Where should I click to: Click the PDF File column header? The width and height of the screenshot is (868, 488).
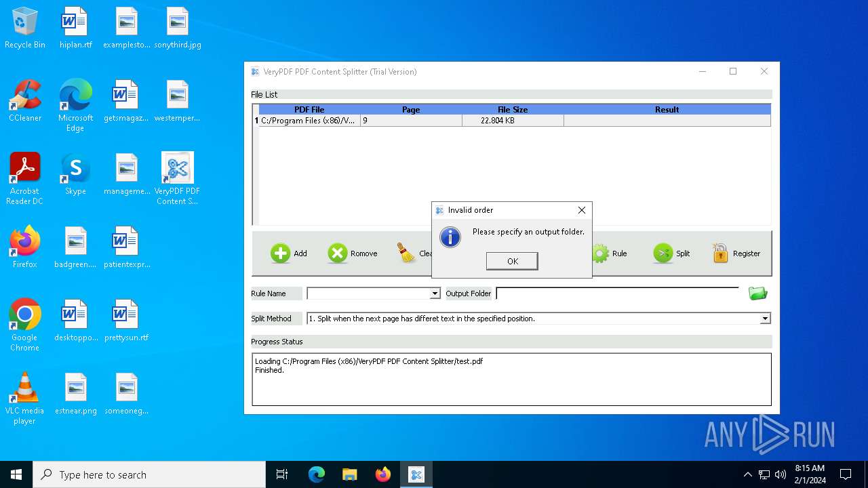click(x=309, y=109)
